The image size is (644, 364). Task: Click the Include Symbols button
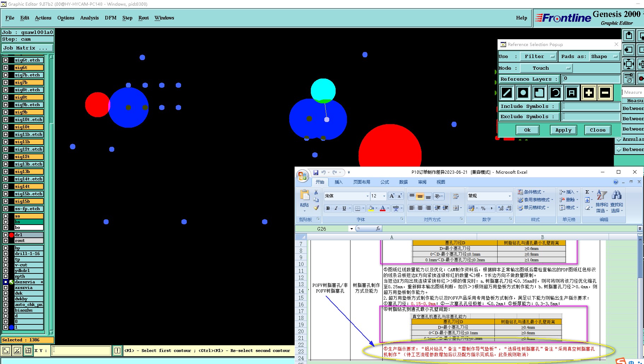[529, 106]
